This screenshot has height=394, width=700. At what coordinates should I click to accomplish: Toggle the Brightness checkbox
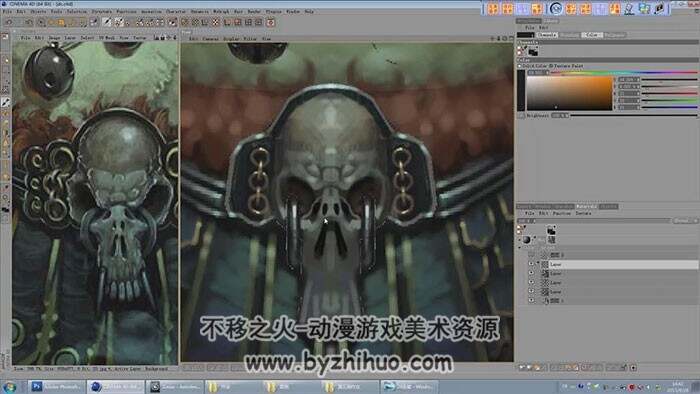521,116
